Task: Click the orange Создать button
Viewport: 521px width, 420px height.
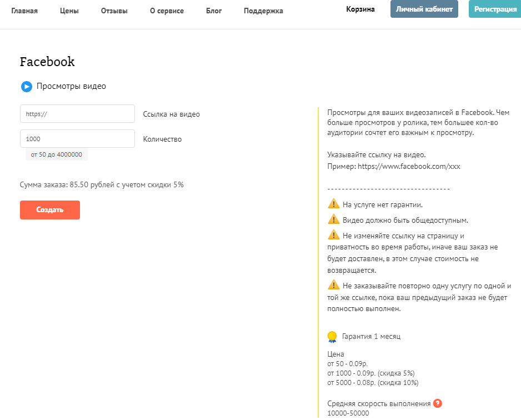Action: tap(50, 209)
